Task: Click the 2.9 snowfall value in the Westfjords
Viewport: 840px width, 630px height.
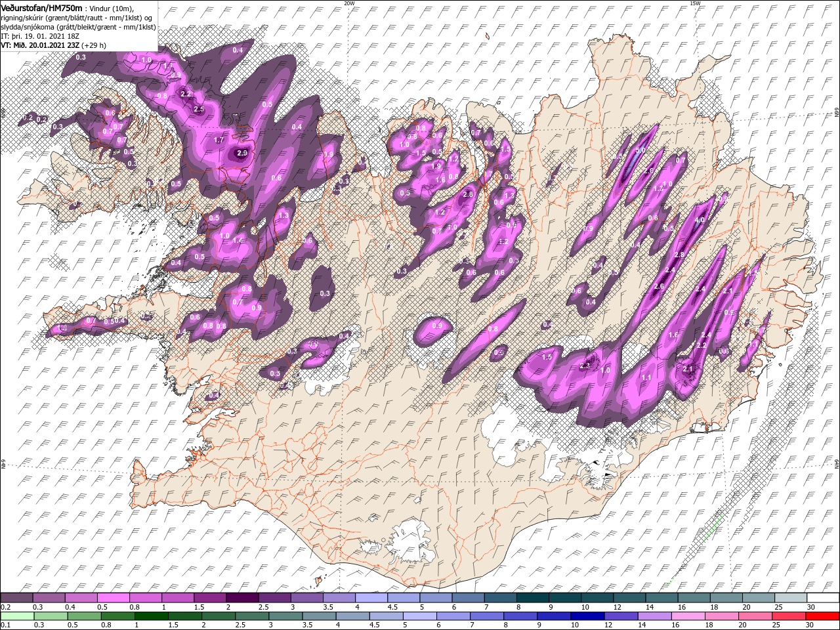Action: [241, 154]
